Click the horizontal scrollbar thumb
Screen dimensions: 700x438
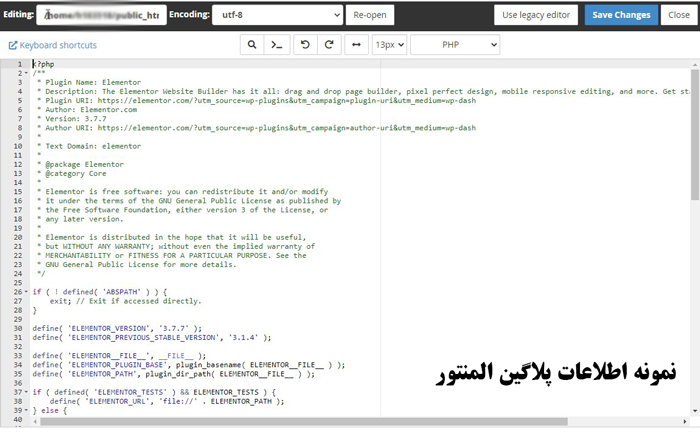304,421
